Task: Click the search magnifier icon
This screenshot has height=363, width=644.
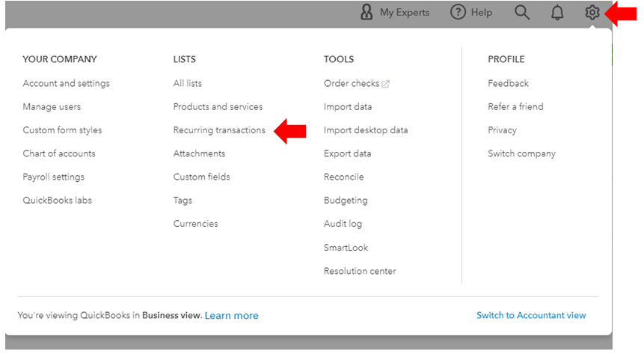Action: click(x=522, y=13)
